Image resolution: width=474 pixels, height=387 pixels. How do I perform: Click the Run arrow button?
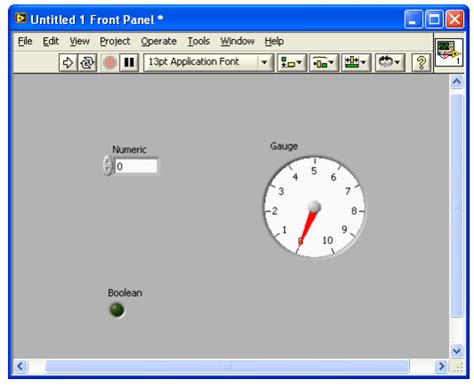(68, 62)
